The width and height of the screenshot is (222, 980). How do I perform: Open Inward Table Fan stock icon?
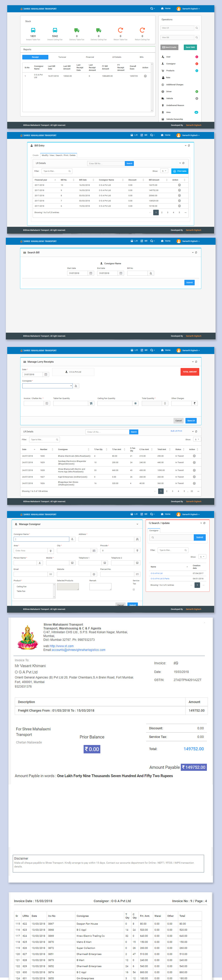[x=33, y=30]
